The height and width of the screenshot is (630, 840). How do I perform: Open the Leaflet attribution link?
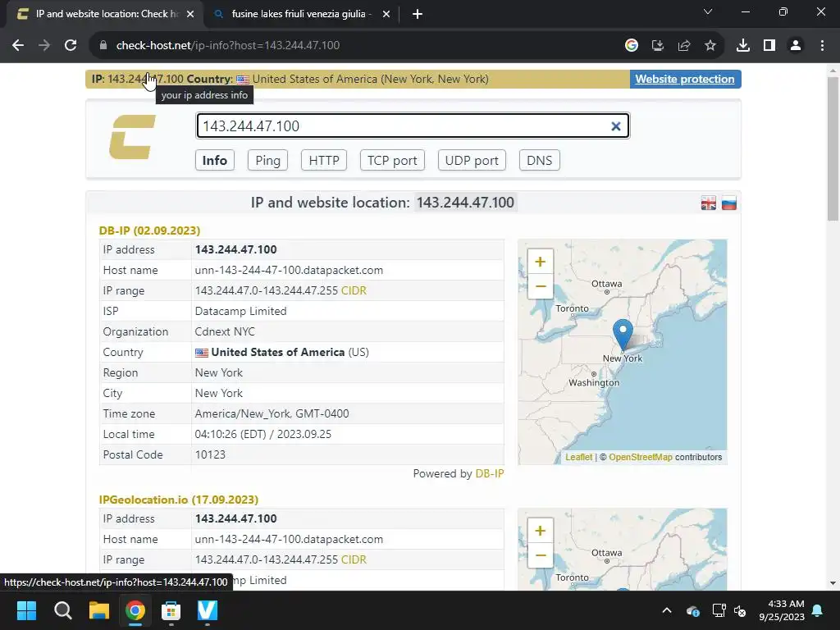point(578,457)
